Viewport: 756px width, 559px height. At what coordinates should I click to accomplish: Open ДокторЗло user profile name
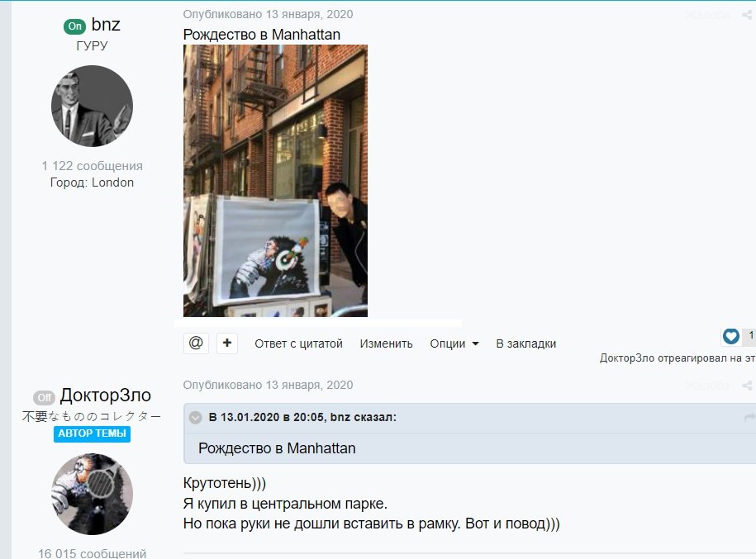[106, 396]
